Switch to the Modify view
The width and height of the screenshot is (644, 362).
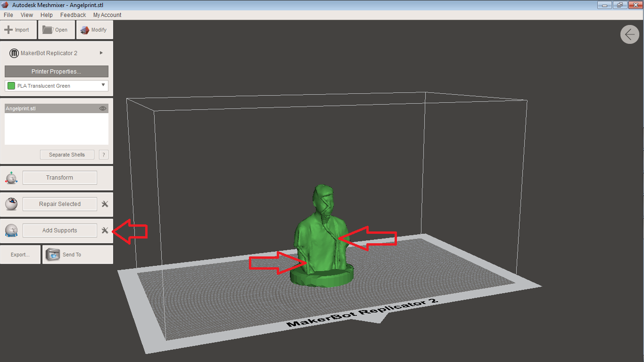coord(94,30)
